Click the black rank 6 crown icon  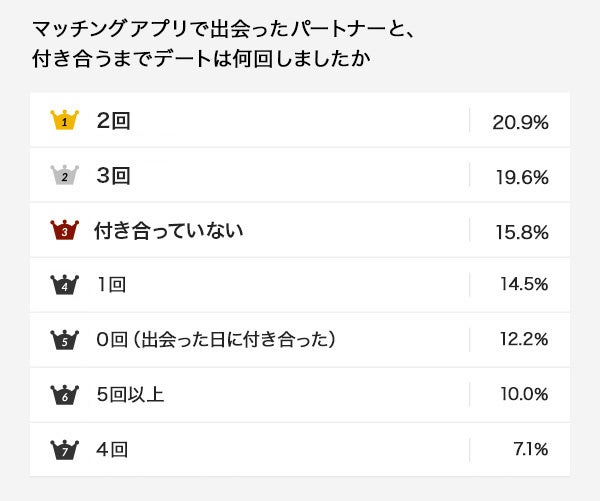[x=64, y=395]
